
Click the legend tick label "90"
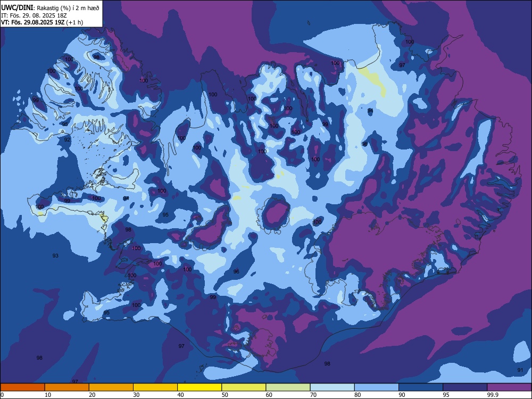(402, 395)
